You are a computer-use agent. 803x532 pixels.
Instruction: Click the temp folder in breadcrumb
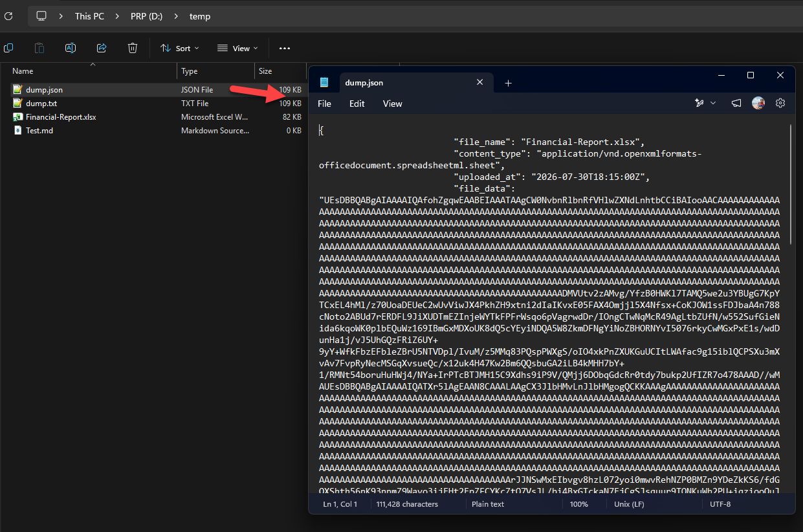200,16
